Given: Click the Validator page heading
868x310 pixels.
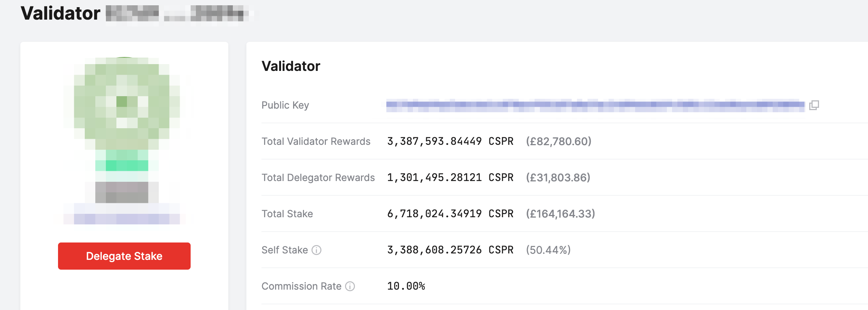Looking at the screenshot, I should click(x=61, y=14).
